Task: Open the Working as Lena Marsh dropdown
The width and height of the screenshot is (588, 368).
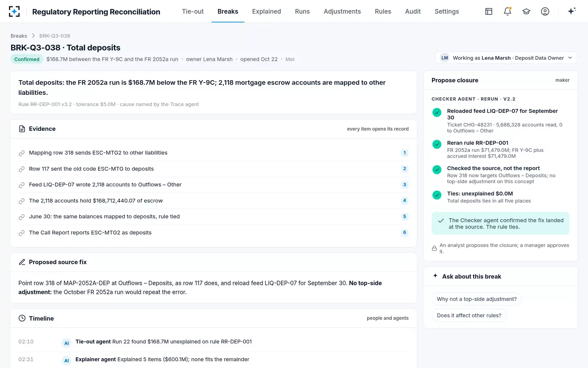Action: coord(506,58)
